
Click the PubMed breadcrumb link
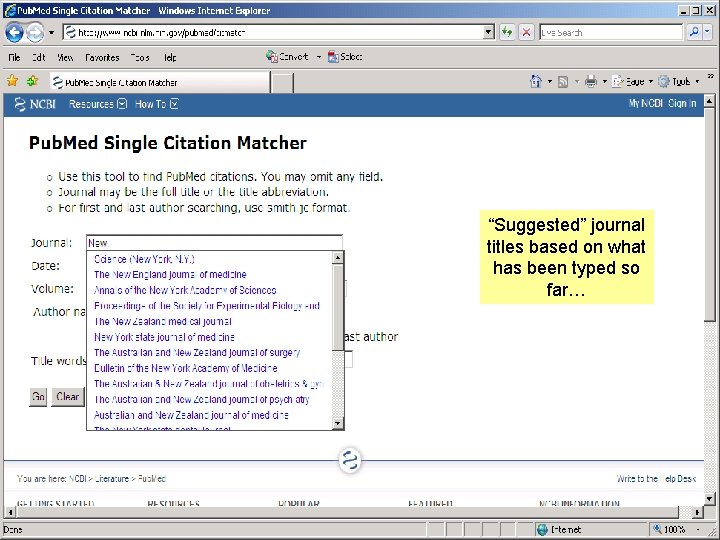[152, 478]
